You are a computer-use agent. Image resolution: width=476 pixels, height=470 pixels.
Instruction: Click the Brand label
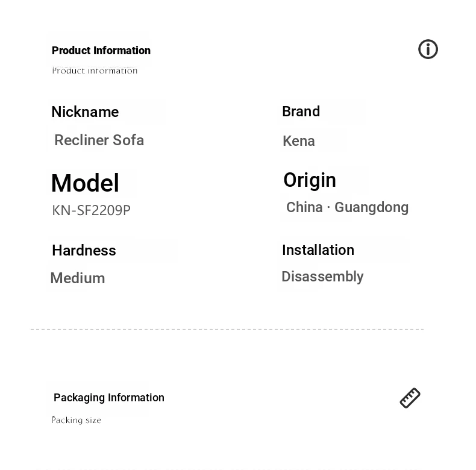pos(301,111)
